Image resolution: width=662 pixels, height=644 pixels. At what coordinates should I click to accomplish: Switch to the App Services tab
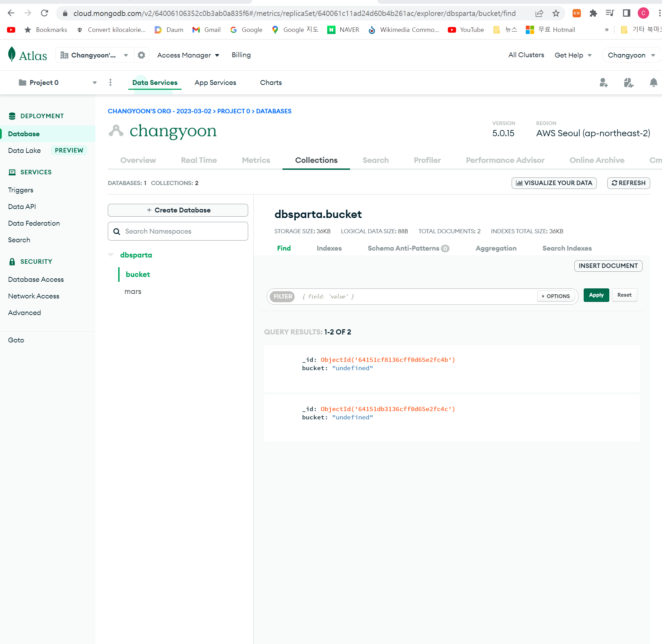click(x=215, y=82)
